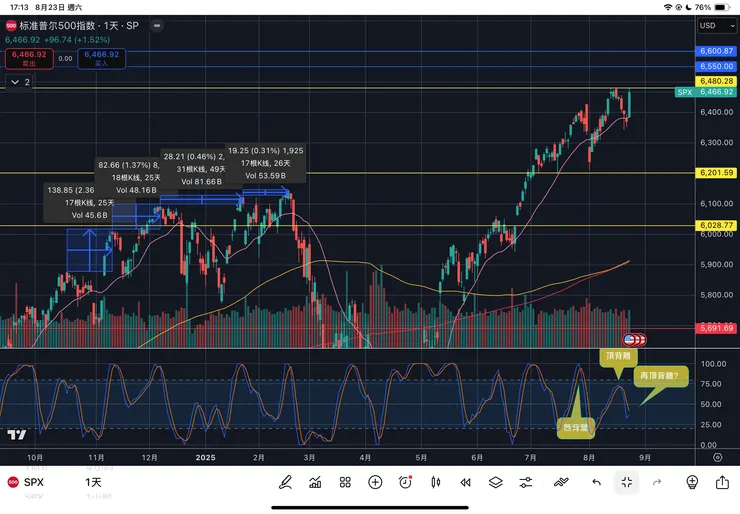Tap the 9月 label on time axis
740x514 pixels.
click(645, 457)
